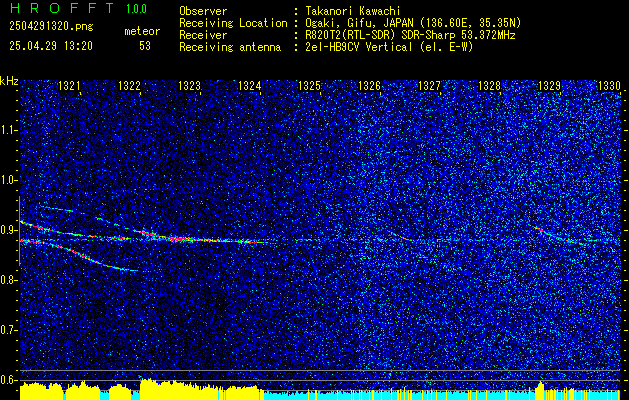This screenshot has height=400, width=629.
Task: Click the 1322 time marker
Action: coord(130,85)
